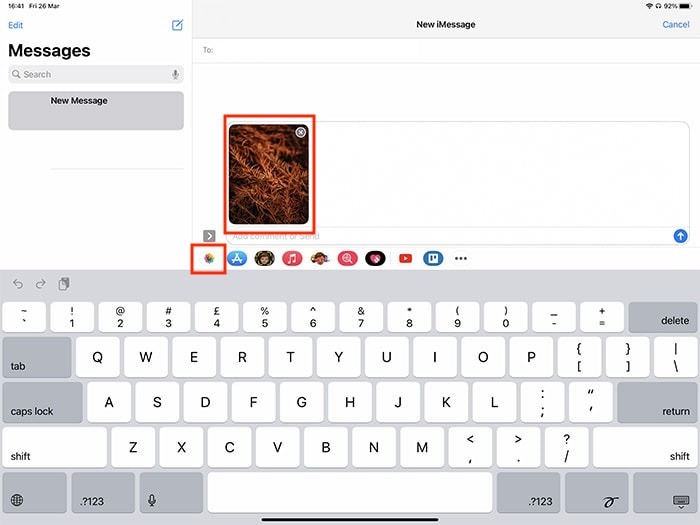Compose a new message icon
700x525 pixels.
point(177,25)
